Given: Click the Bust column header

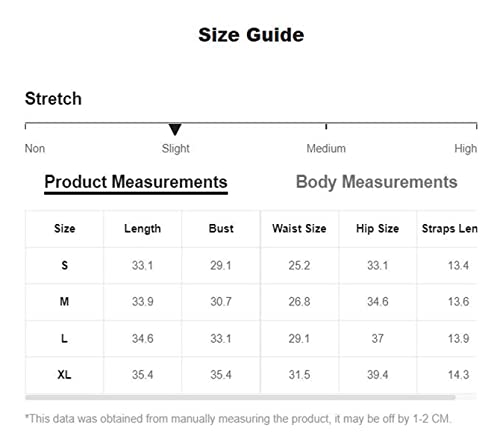Looking at the screenshot, I should [221, 229].
